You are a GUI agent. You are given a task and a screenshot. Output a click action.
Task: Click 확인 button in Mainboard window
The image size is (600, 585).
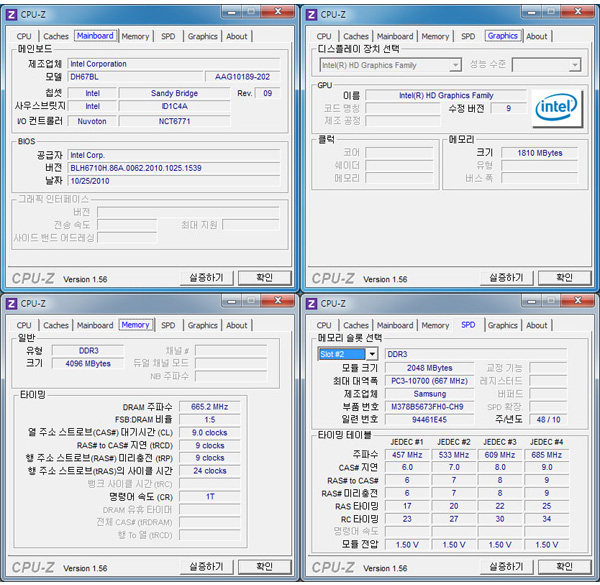pos(264,278)
